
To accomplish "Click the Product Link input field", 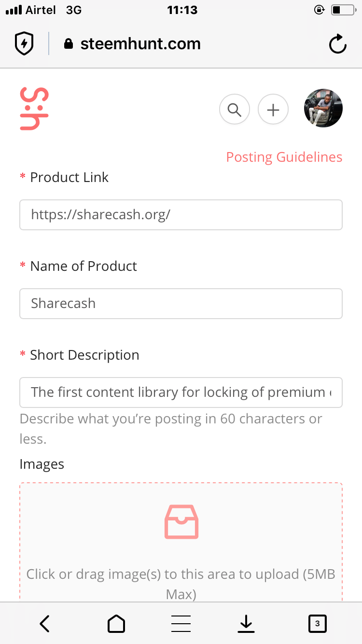I will click(x=181, y=215).
